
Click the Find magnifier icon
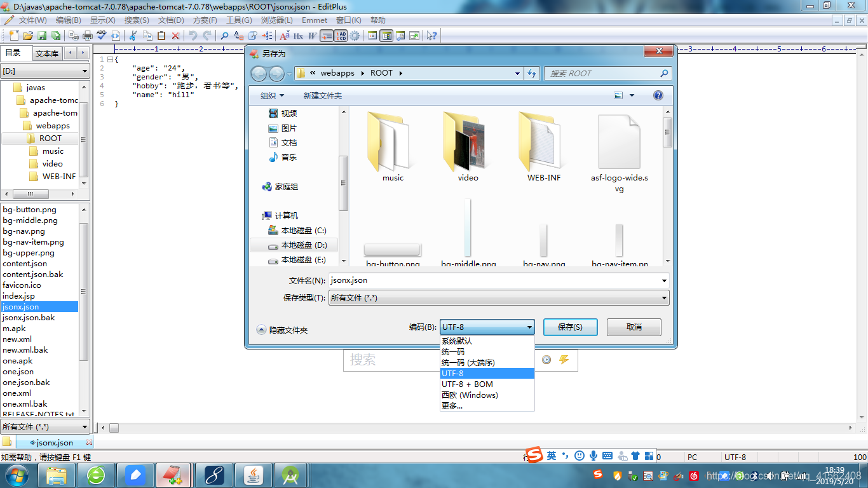click(225, 36)
